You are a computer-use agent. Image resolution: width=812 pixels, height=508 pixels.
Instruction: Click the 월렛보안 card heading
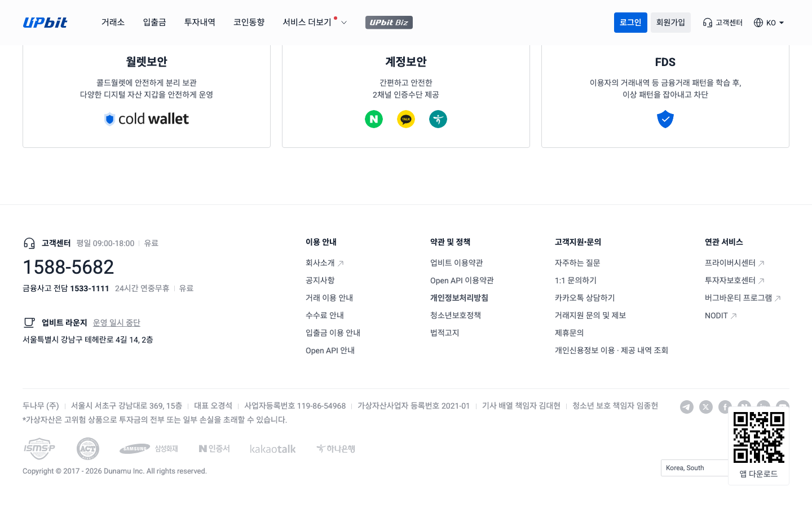(147, 62)
